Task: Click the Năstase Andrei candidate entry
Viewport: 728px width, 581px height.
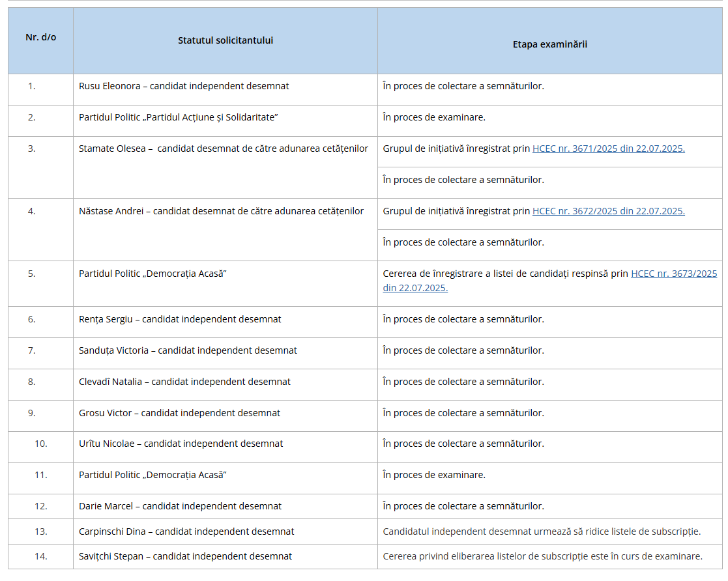Action: [221, 211]
